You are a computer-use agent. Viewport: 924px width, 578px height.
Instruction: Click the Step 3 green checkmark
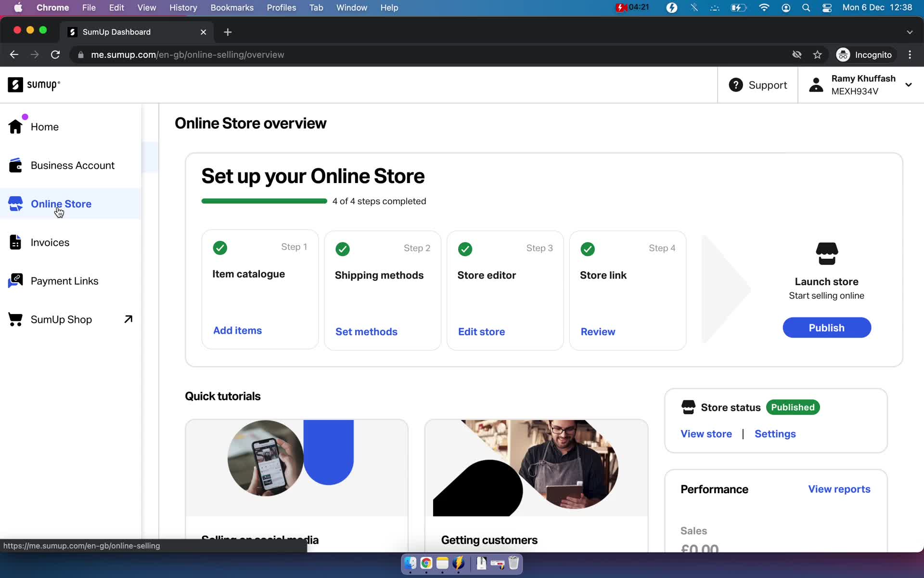click(465, 249)
